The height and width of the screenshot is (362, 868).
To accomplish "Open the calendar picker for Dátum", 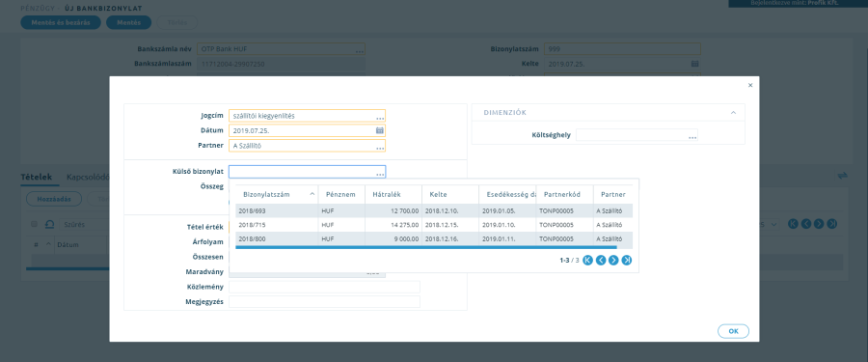I will click(x=380, y=131).
